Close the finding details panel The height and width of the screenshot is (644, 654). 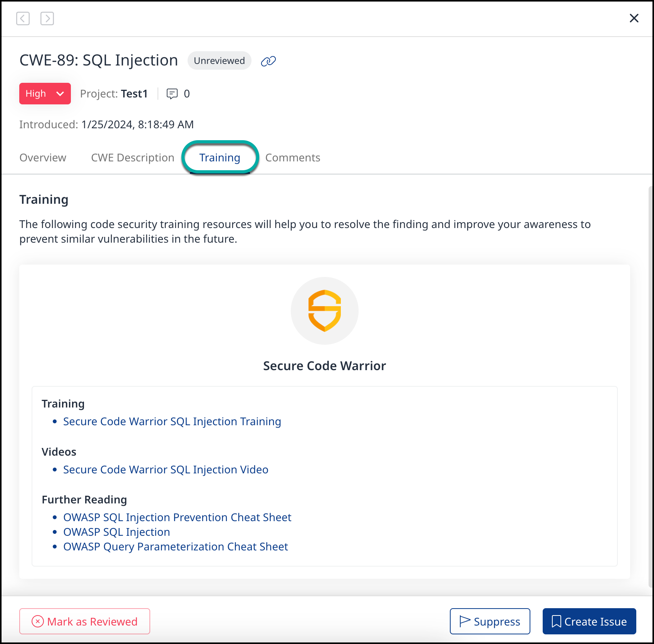pyautogui.click(x=634, y=18)
